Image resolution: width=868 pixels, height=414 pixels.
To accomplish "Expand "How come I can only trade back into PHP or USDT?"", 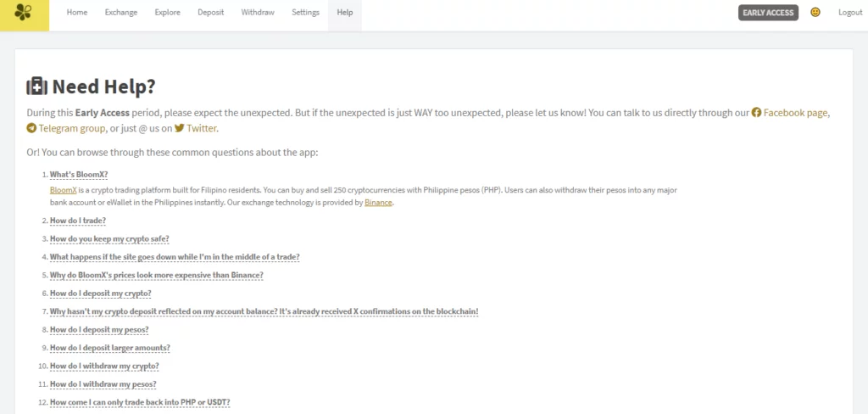I will [140, 402].
